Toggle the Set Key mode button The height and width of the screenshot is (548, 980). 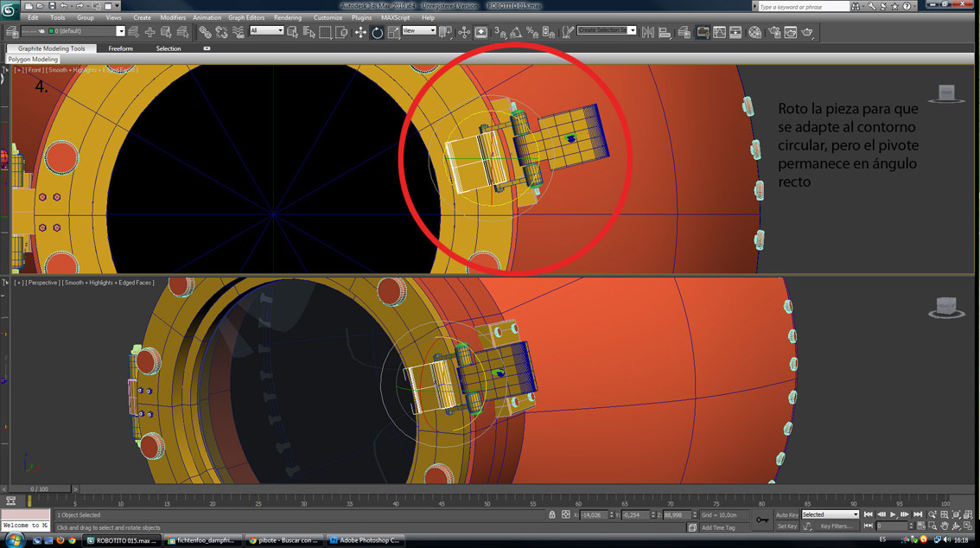point(787,526)
